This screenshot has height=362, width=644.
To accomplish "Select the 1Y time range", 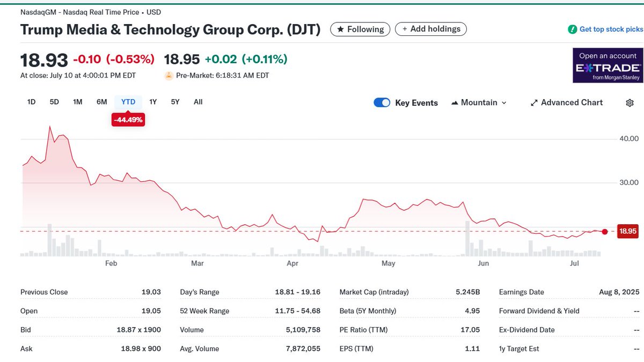I will click(x=153, y=102).
